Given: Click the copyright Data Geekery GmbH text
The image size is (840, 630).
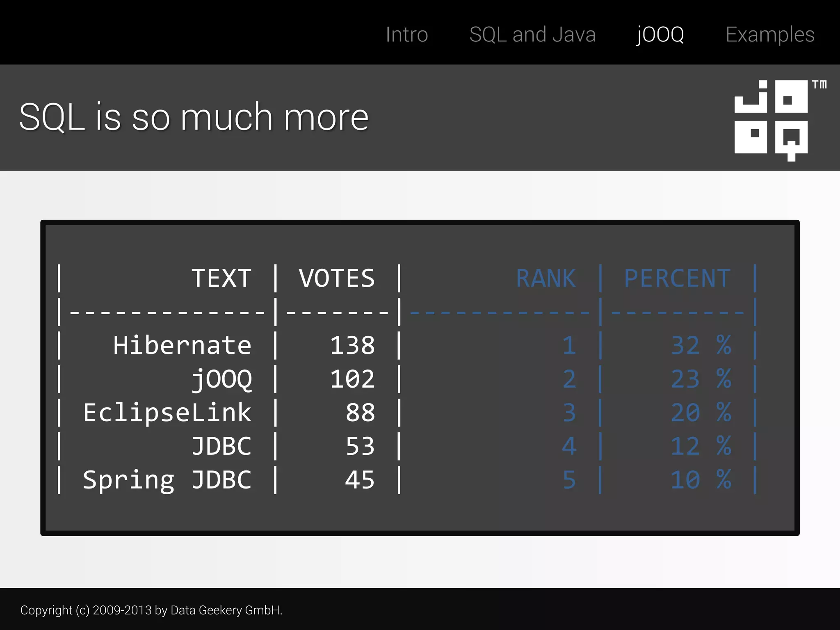Looking at the screenshot, I should tap(151, 610).
